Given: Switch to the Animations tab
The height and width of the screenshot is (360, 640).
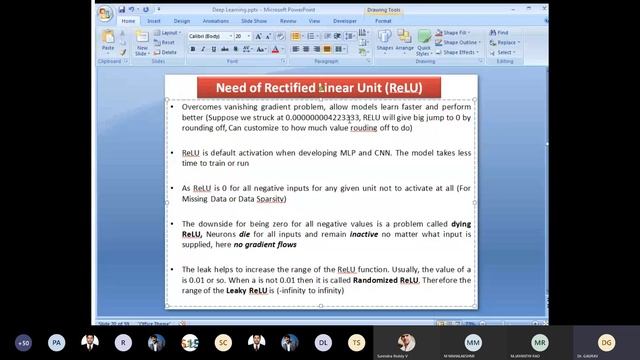Looking at the screenshot, I should pos(216,21).
